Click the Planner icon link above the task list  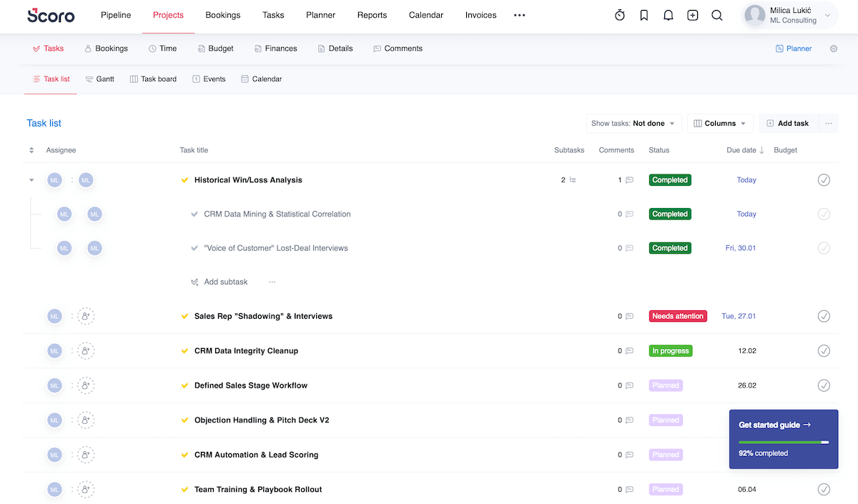point(794,48)
